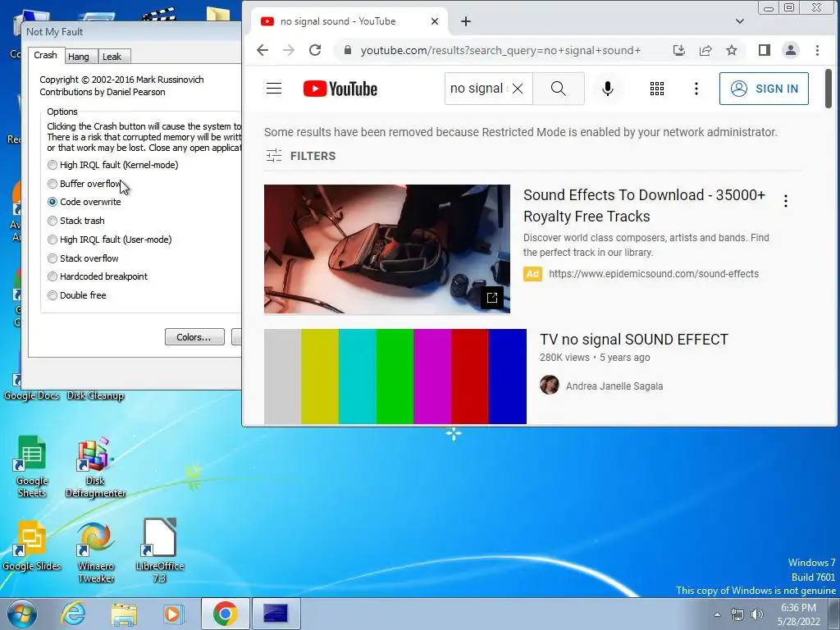Open the Google Sheets desktop shortcut
840x630 pixels.
click(32, 467)
